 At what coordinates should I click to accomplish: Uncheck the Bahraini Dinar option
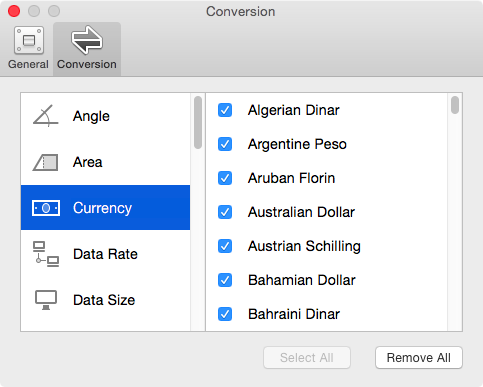tap(225, 314)
